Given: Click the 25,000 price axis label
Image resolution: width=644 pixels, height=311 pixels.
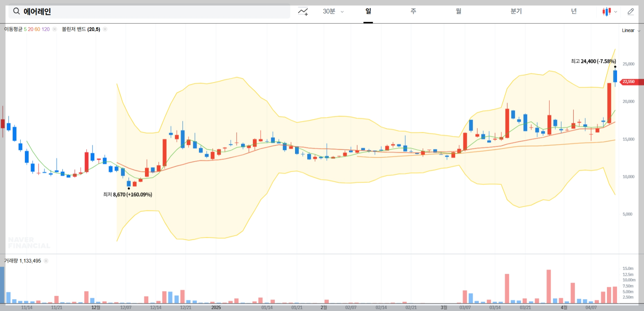Looking at the screenshot, I should tap(628, 64).
